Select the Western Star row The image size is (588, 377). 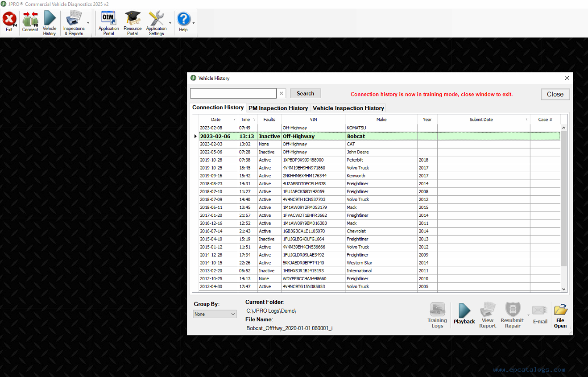click(x=379, y=263)
